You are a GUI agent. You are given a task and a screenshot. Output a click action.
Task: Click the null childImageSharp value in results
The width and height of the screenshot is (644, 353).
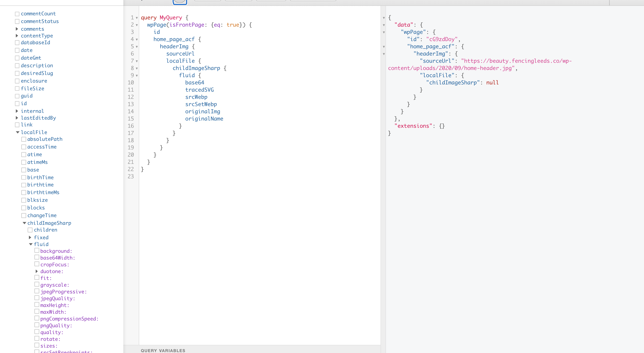point(493,83)
